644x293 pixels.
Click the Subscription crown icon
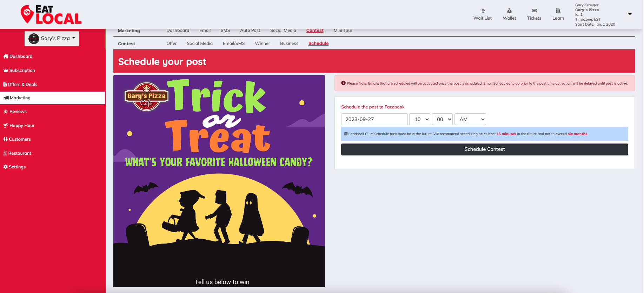pyautogui.click(x=6, y=70)
